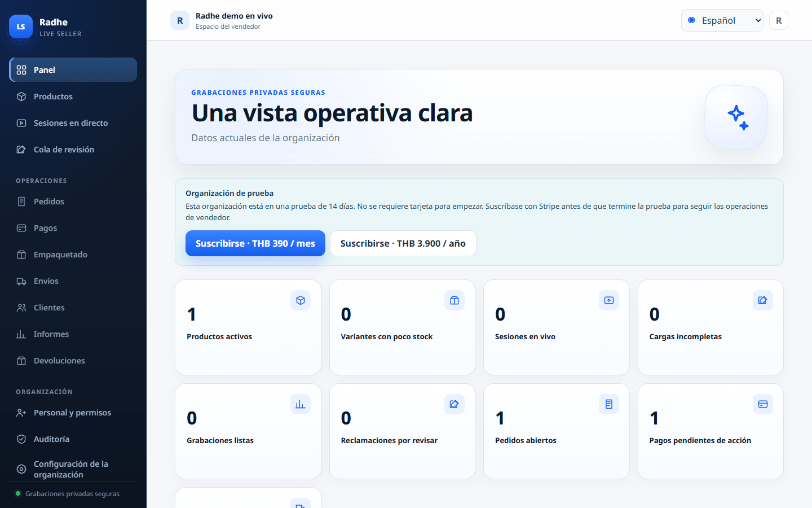Click the gear icon for Configuración de la organización
Screen dimensions: 812x508
21,469
